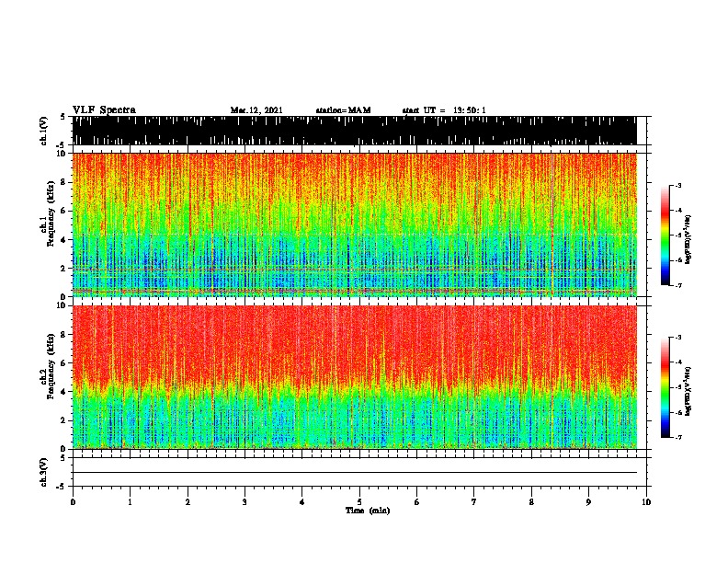Viewport: 728px width, 563px height.
Task: Click the 6 kHz tick on ch.2 frequency axis
Action: click(x=63, y=363)
